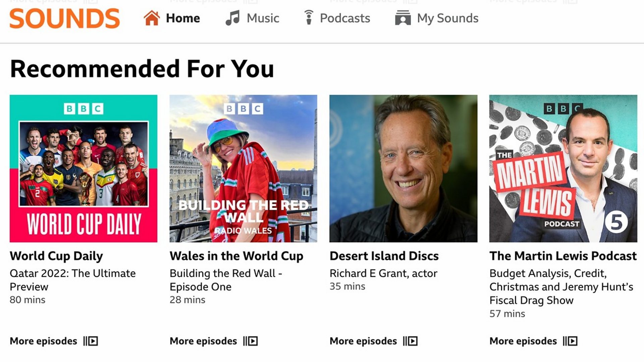Click the Home house icon
Viewport: 644px width, 362px height.
(x=152, y=18)
